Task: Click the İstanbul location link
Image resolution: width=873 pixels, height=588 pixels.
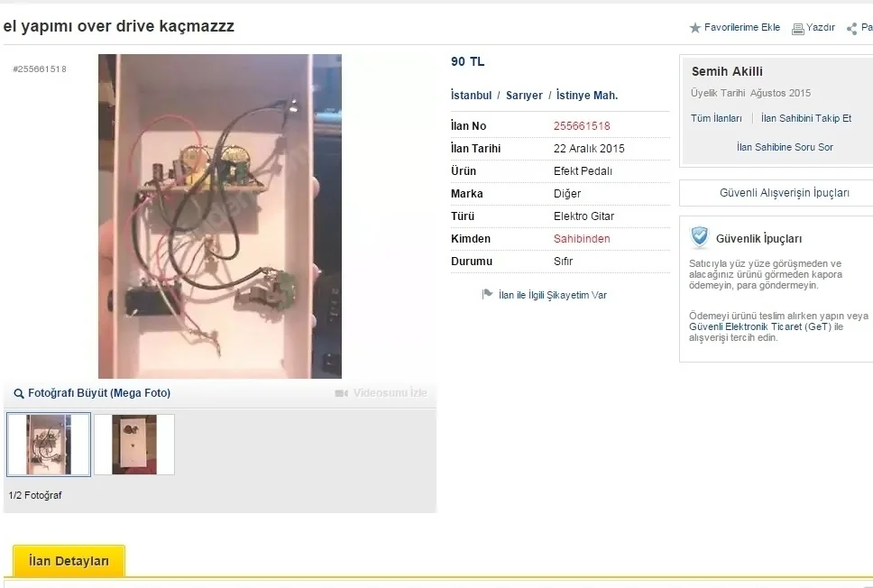Action: (x=471, y=96)
